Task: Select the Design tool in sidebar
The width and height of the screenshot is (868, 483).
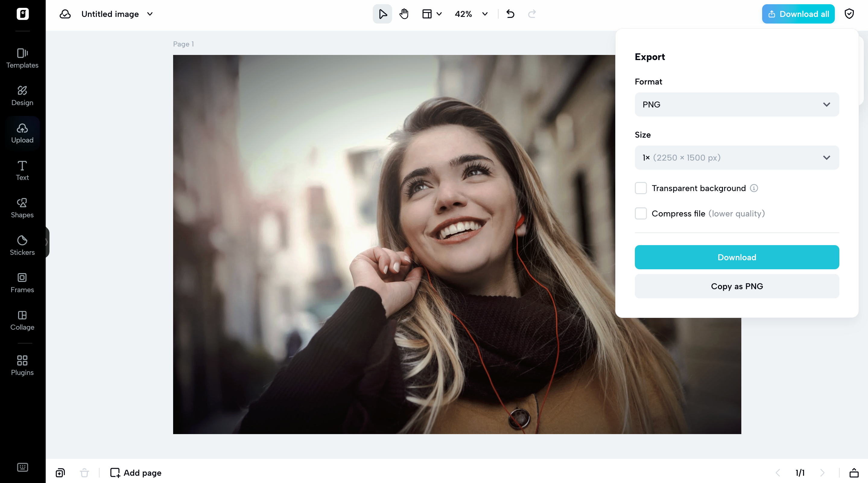Action: click(x=22, y=95)
